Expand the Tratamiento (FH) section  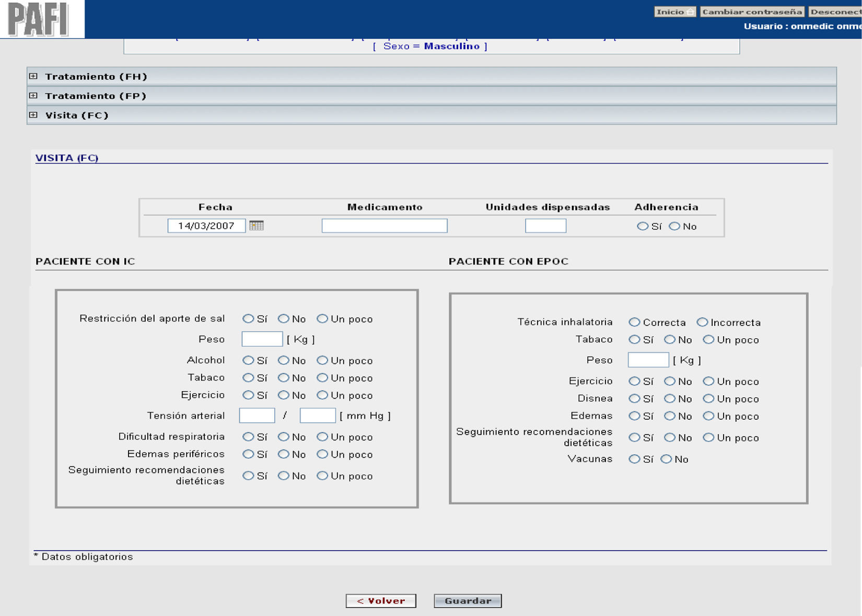tap(33, 76)
